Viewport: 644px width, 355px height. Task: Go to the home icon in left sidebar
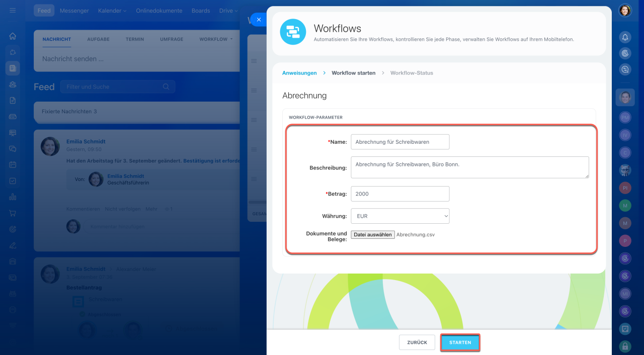click(x=13, y=36)
